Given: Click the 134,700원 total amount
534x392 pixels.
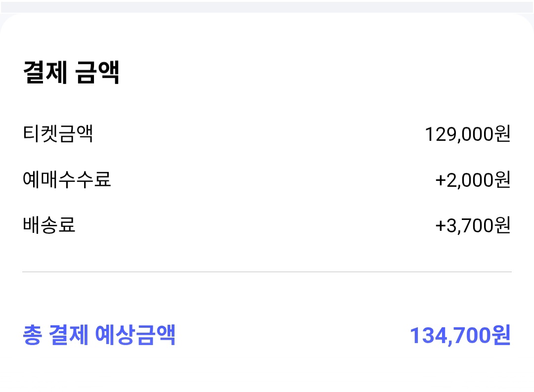Looking at the screenshot, I should click(460, 336).
